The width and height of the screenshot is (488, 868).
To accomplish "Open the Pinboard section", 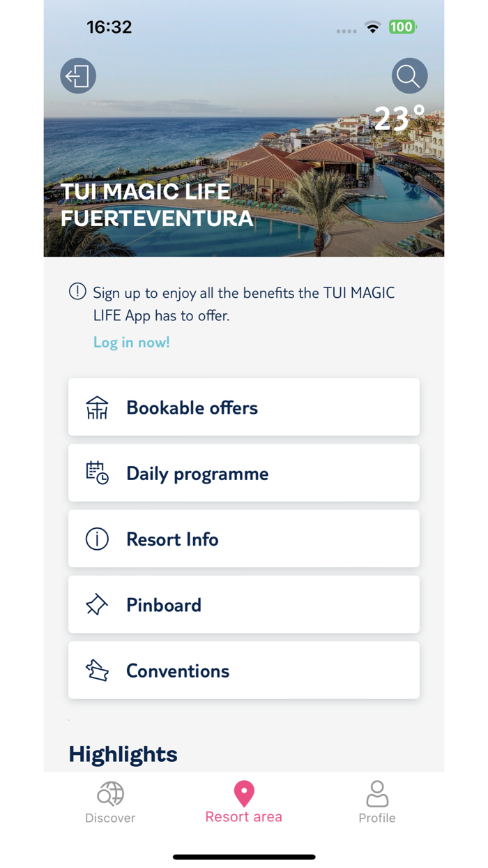I will point(243,604).
